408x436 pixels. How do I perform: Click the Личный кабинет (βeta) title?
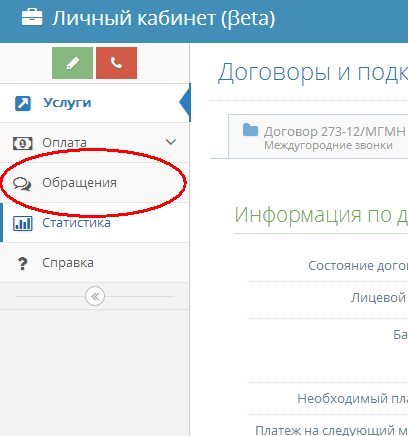163,18
